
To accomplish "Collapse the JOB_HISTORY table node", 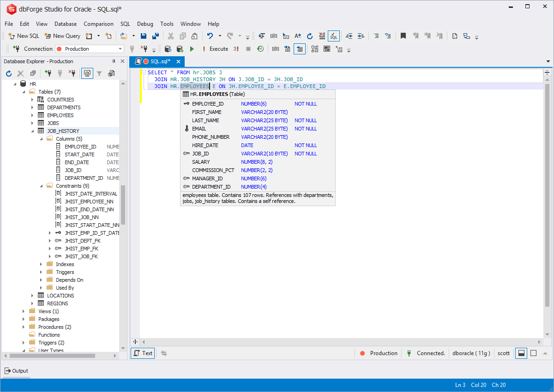I will click(x=33, y=131).
